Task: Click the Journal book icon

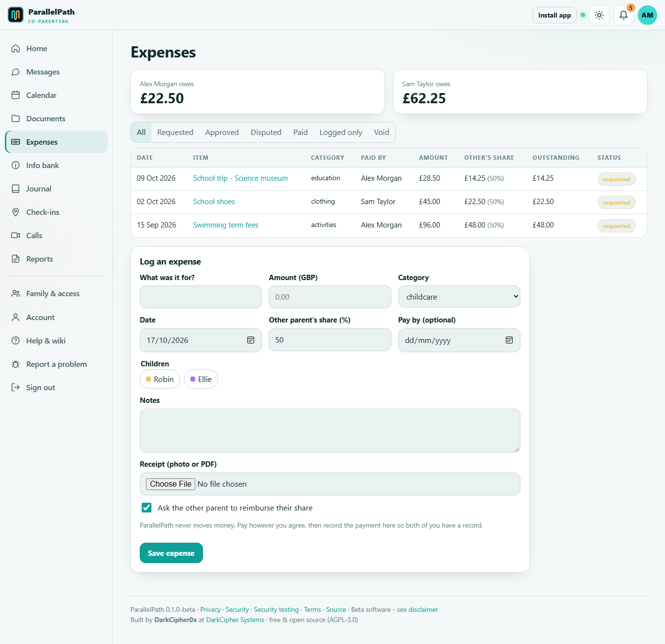Action: 16,189
